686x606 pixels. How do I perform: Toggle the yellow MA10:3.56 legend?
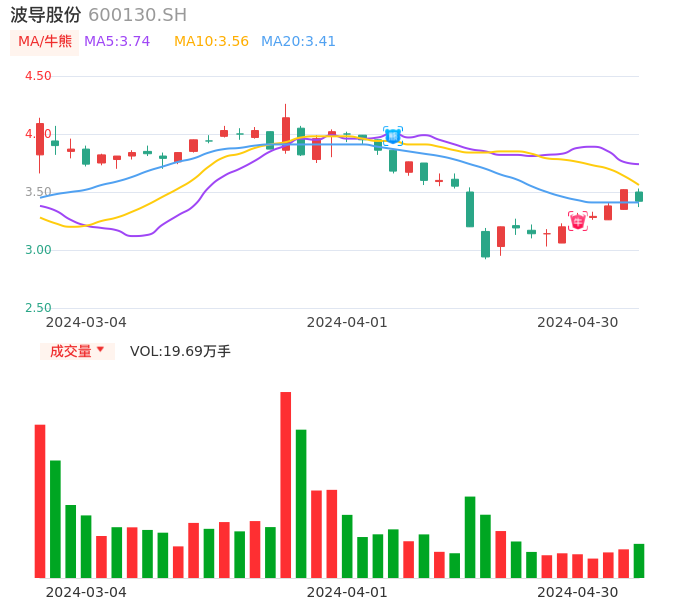[x=211, y=42]
